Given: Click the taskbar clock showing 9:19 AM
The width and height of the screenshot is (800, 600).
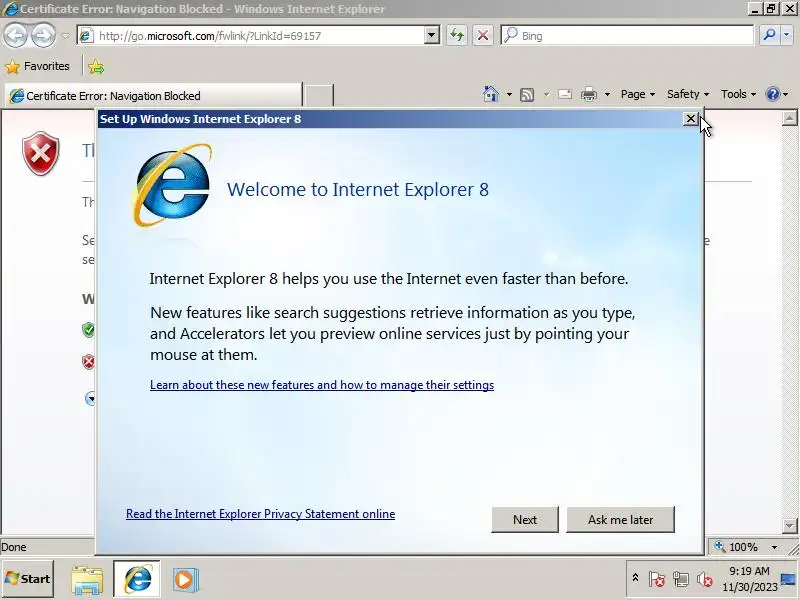Looking at the screenshot, I should [x=749, y=579].
